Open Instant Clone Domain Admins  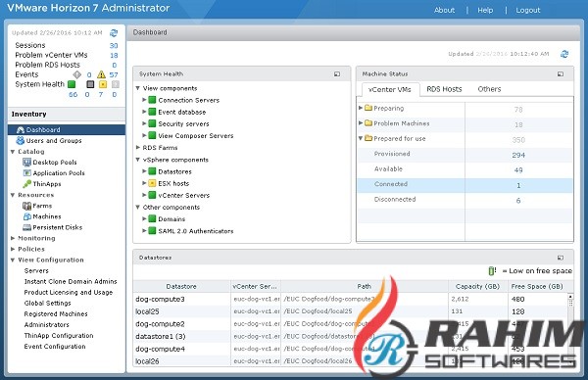pyautogui.click(x=71, y=281)
